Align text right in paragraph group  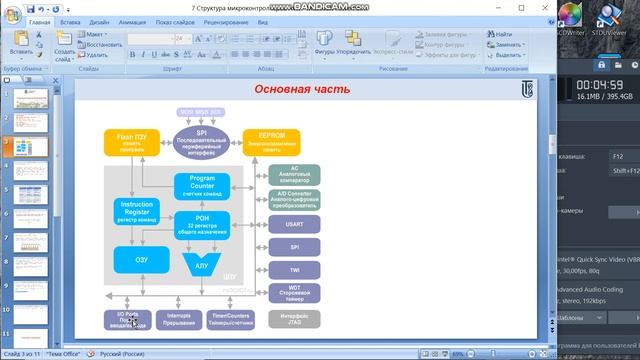coord(256,54)
